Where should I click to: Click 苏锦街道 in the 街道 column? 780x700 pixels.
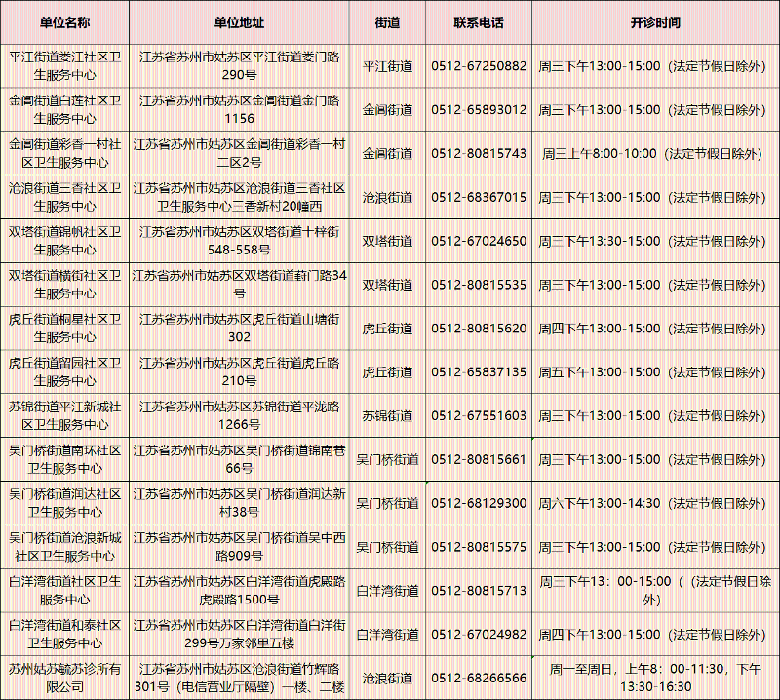click(x=387, y=416)
